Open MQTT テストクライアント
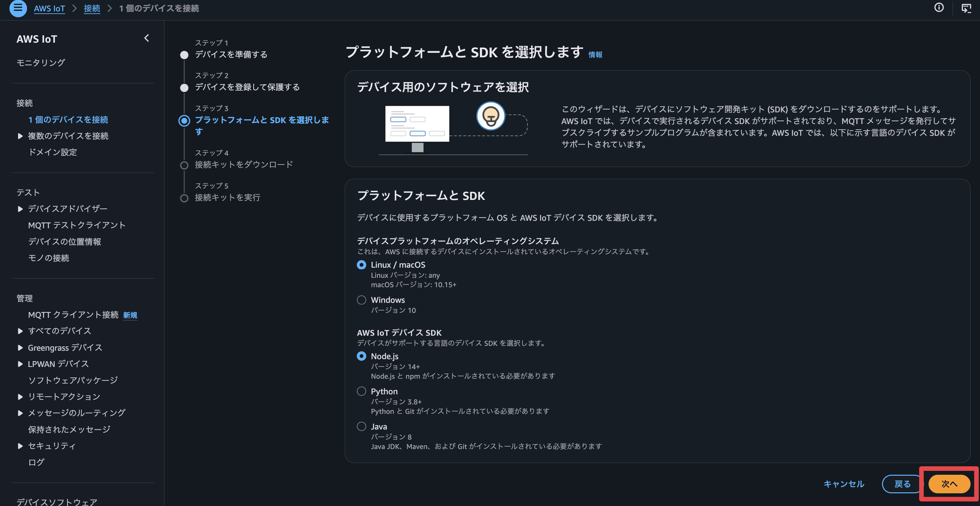 (x=77, y=225)
